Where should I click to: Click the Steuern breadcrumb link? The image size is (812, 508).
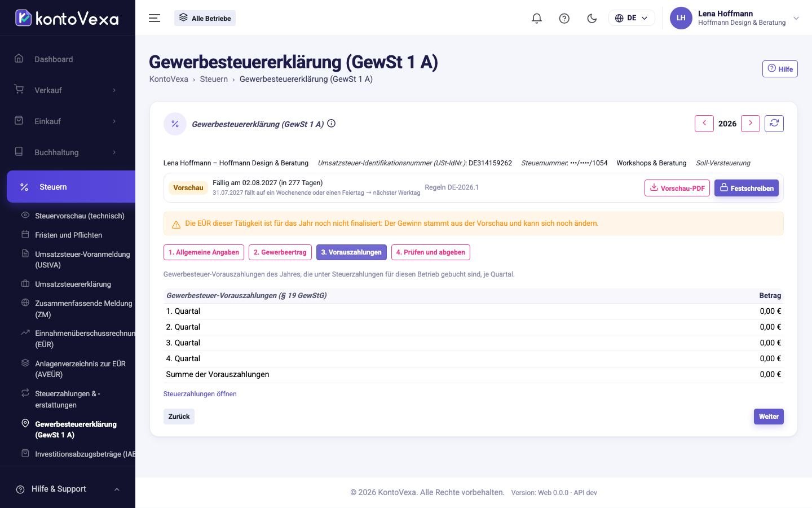point(214,79)
